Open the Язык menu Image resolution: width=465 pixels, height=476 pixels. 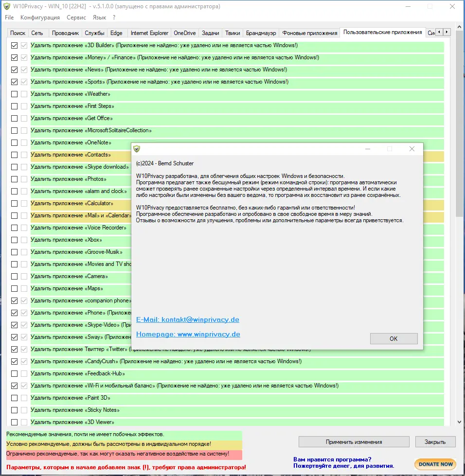point(99,18)
